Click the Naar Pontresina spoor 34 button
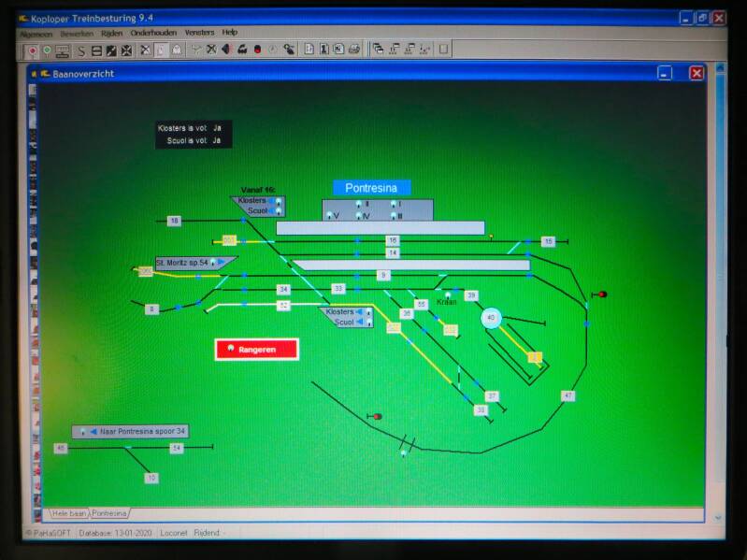This screenshot has width=747, height=560. tap(131, 431)
